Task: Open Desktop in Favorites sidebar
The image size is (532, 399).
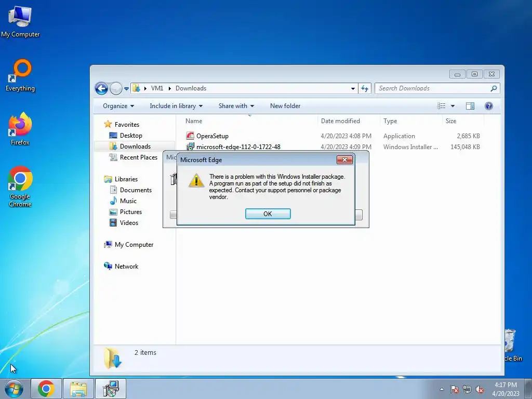Action: [x=130, y=136]
